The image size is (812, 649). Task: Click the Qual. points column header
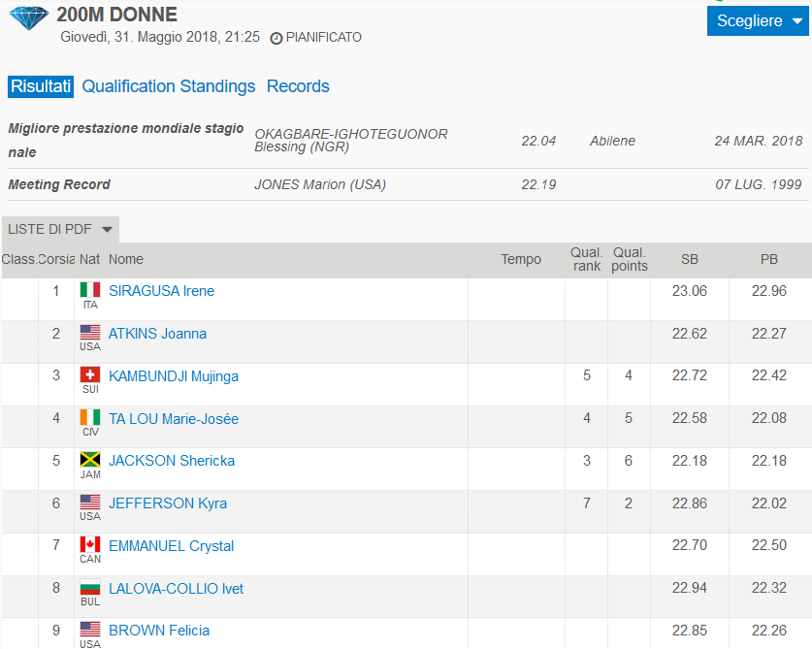pos(629,259)
